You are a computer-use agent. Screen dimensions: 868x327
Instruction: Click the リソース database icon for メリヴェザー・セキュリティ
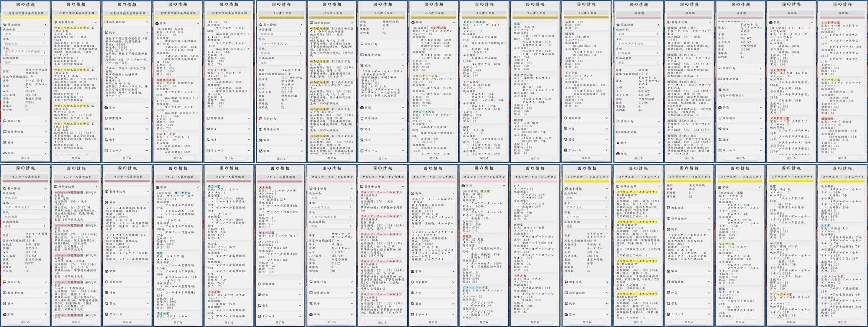pos(669,314)
